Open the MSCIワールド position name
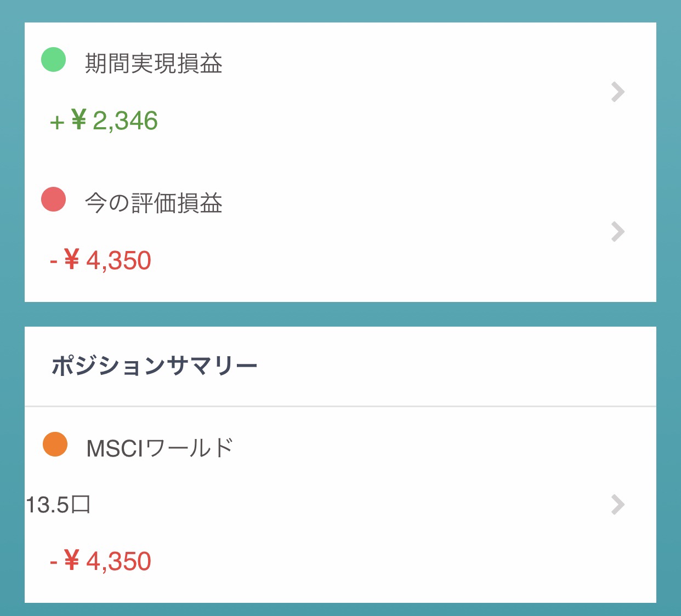 (160, 448)
